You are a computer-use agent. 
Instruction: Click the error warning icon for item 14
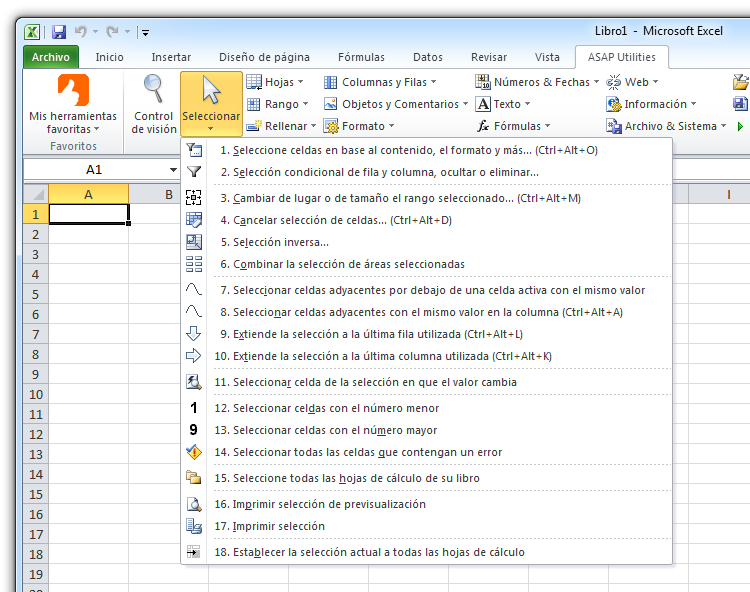click(x=194, y=452)
